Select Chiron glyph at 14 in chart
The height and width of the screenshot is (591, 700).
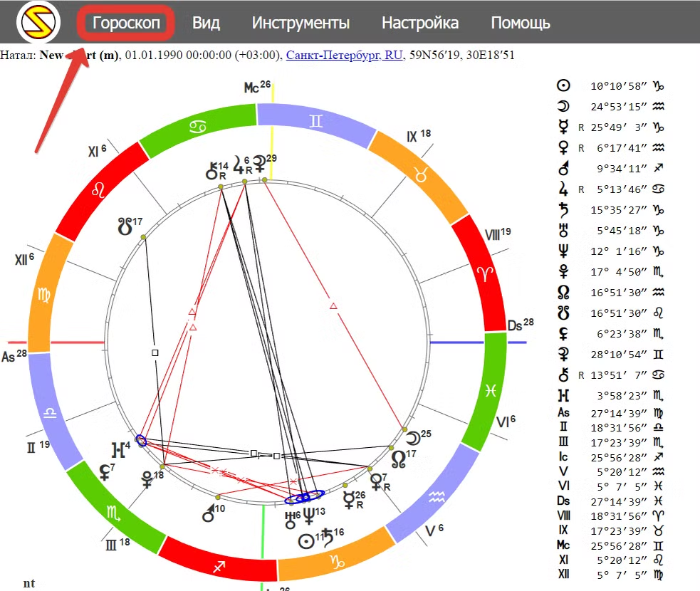coord(211,170)
